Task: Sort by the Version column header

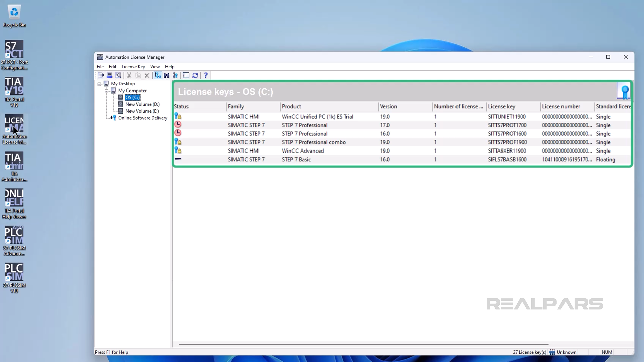Action: click(x=406, y=106)
